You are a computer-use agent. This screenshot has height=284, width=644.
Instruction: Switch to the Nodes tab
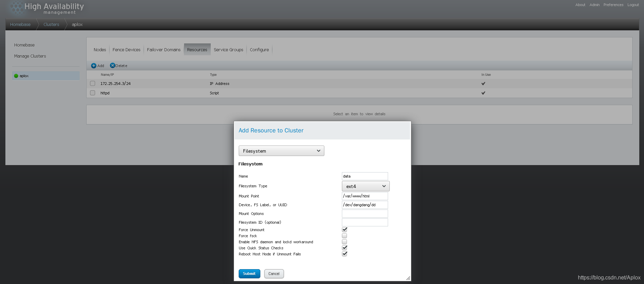pyautogui.click(x=100, y=50)
